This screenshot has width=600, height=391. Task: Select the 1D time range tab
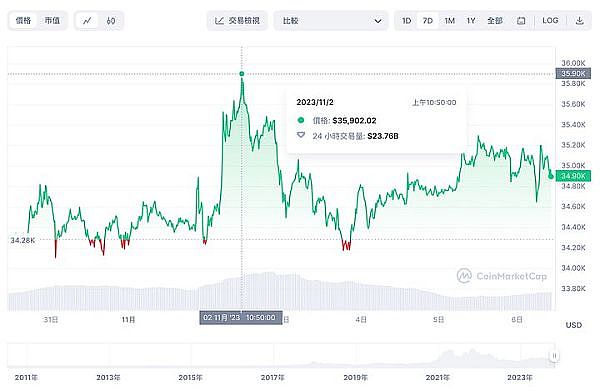pyautogui.click(x=406, y=21)
